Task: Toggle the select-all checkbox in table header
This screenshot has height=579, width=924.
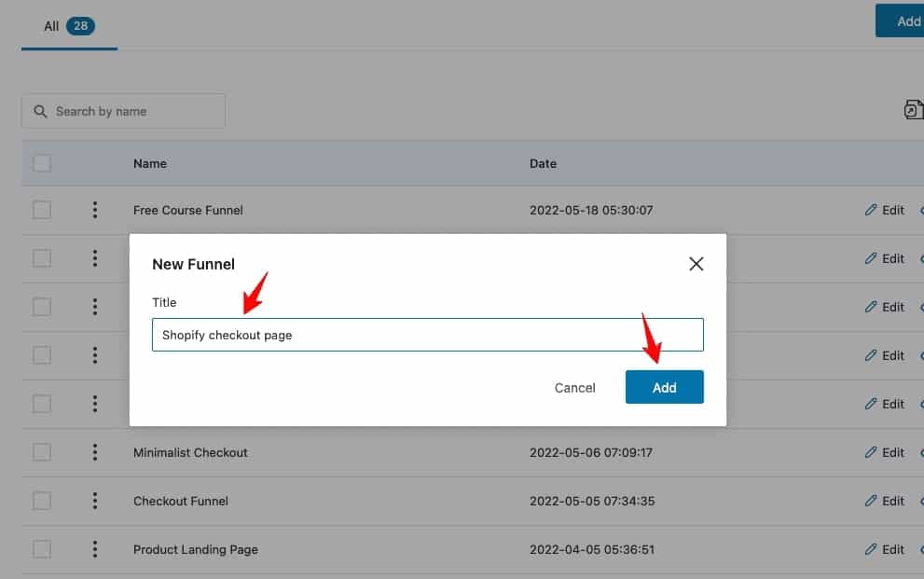Action: 42,163
